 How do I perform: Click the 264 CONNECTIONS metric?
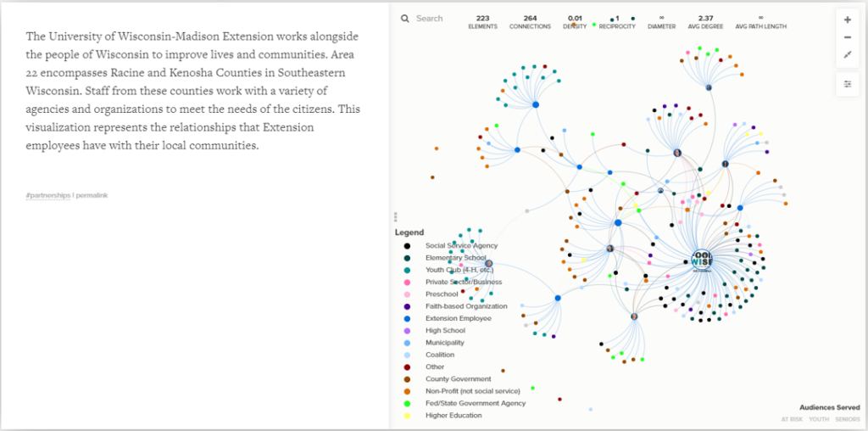coord(530,22)
